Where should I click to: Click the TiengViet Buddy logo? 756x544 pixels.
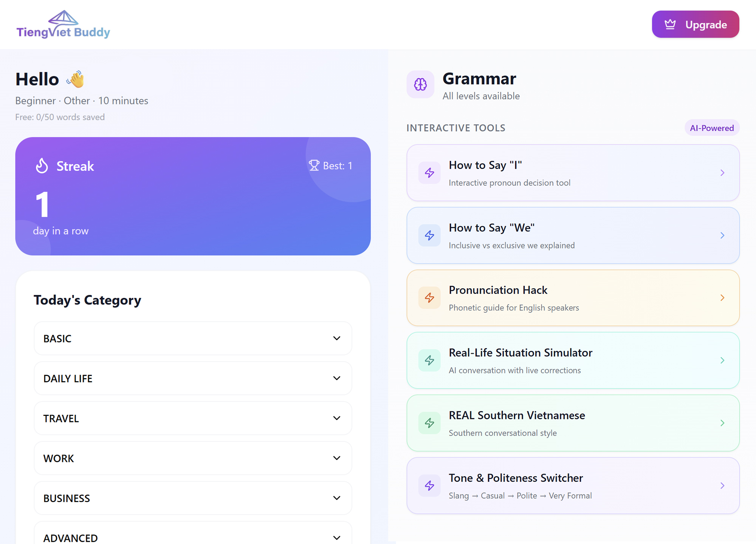point(63,25)
